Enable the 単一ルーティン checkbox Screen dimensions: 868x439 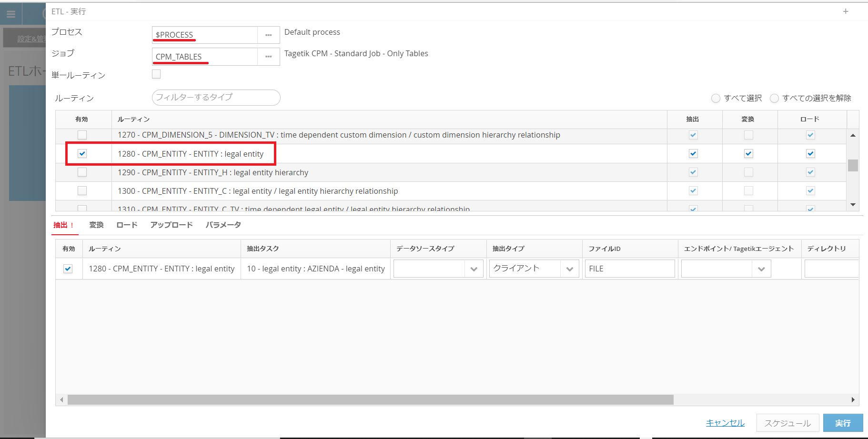point(156,74)
